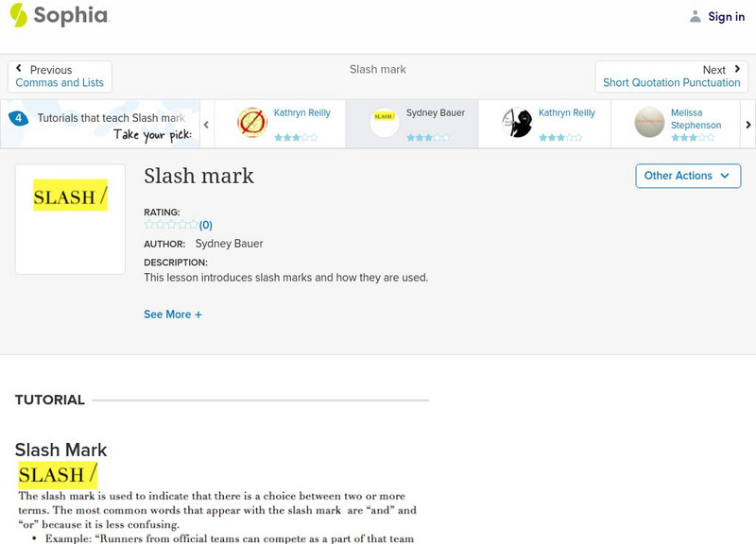
Task: Click star rating under Sydney Bauer tab
Action: [428, 138]
